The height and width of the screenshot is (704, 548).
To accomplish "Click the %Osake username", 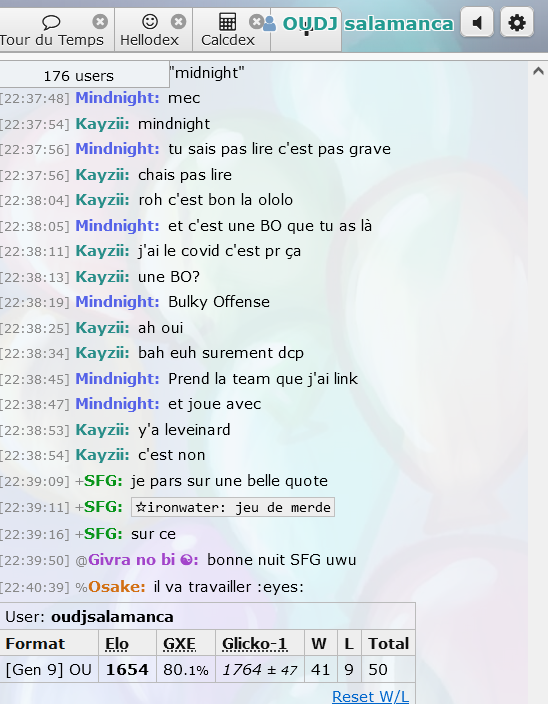I will 110,587.
